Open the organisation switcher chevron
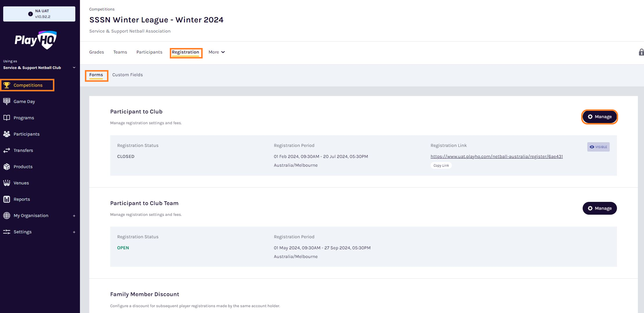644x313 pixels. (x=74, y=68)
